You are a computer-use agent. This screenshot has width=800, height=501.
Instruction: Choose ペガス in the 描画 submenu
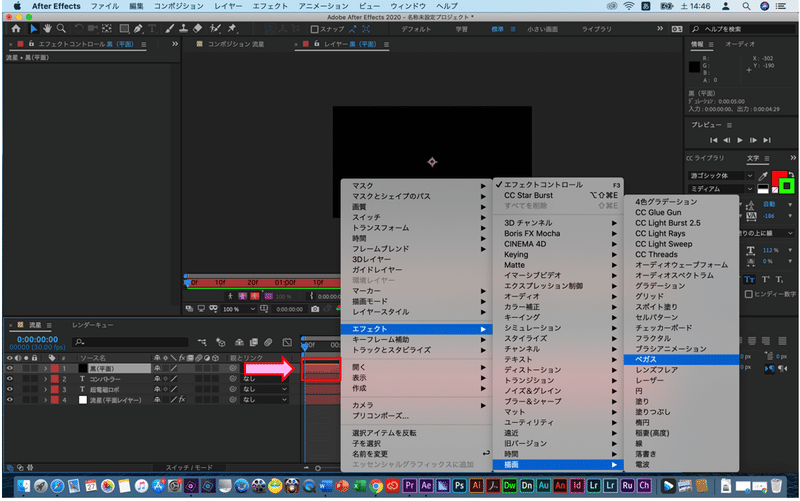tap(681, 360)
